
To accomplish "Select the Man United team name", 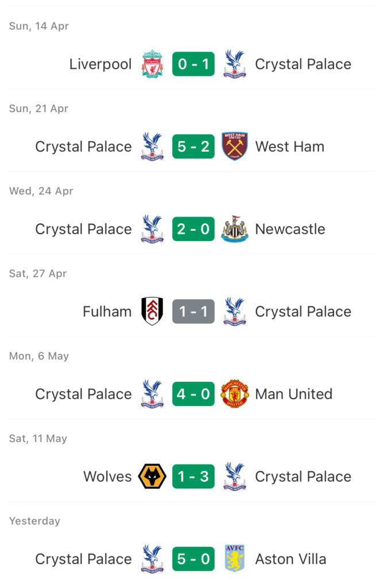I will (294, 394).
